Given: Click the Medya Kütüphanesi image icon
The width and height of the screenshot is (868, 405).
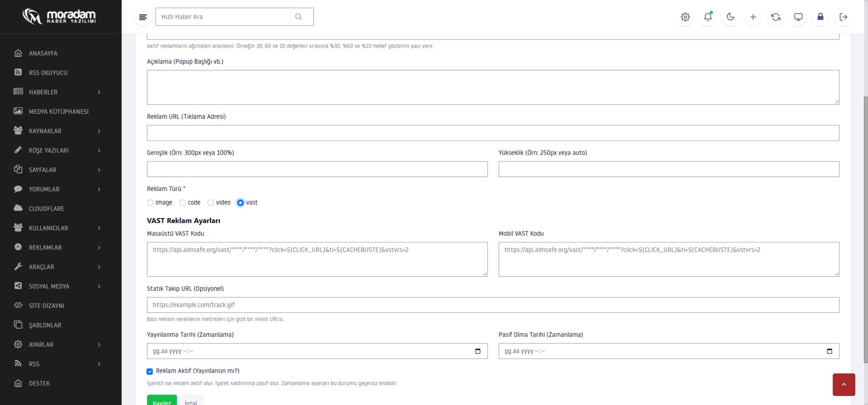Looking at the screenshot, I should point(18,111).
